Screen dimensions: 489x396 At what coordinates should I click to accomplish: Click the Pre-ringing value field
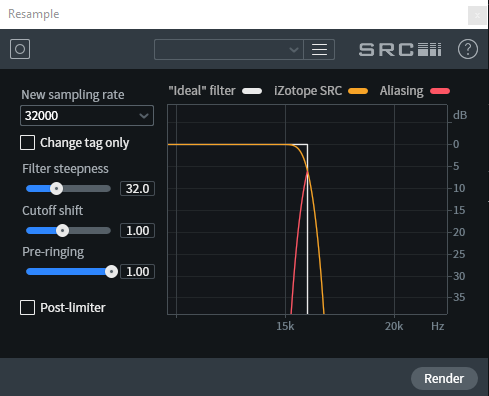[137, 272]
